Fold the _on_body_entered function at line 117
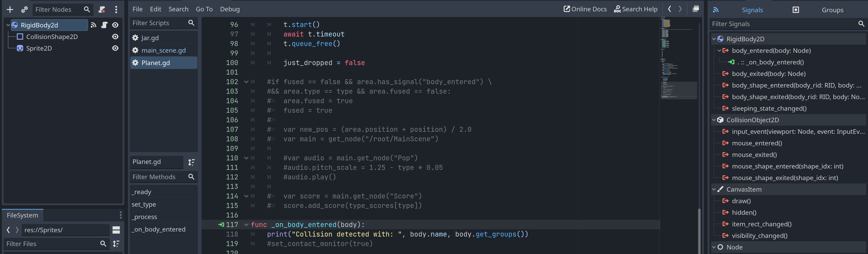 [246, 225]
